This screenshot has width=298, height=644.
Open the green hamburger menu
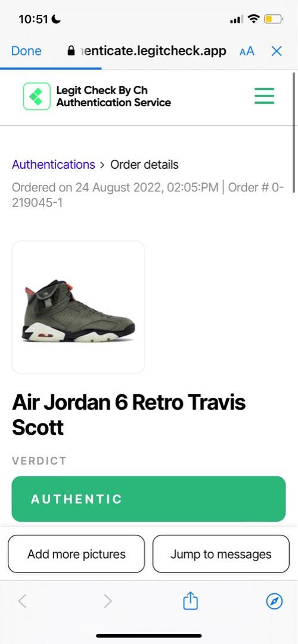pyautogui.click(x=264, y=95)
